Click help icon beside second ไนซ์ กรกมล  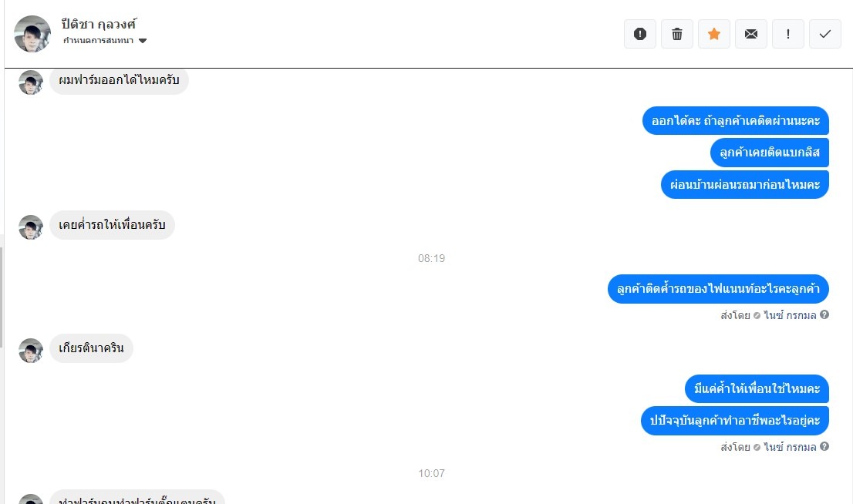point(824,446)
